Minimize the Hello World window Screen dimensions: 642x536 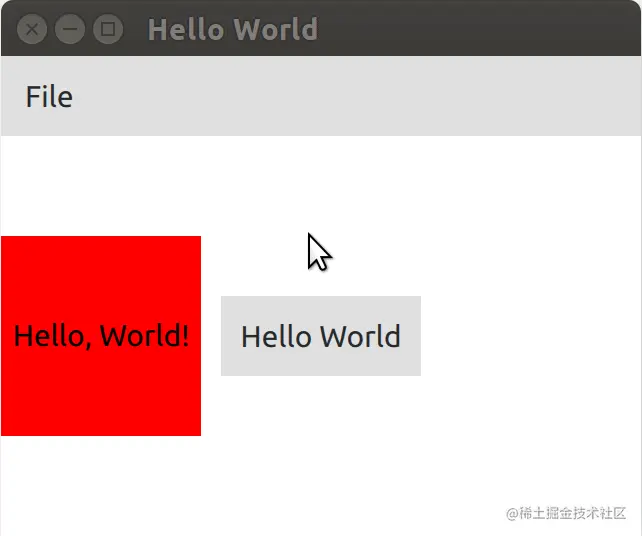point(70,29)
